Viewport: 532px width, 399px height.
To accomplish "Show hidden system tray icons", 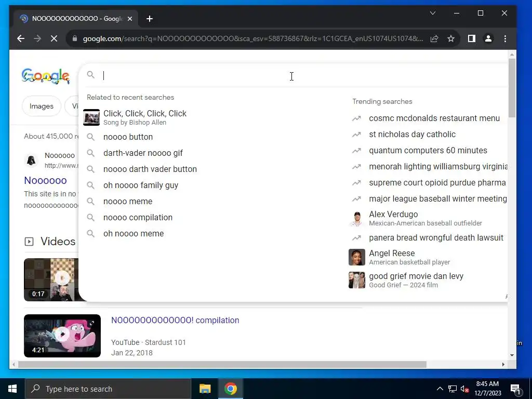I will (x=440, y=389).
